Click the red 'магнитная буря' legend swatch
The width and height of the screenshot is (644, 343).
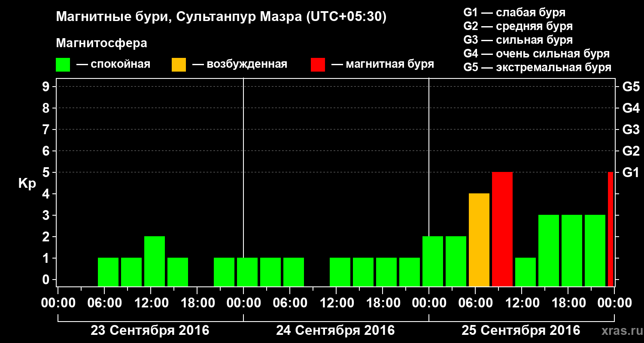pos(318,65)
